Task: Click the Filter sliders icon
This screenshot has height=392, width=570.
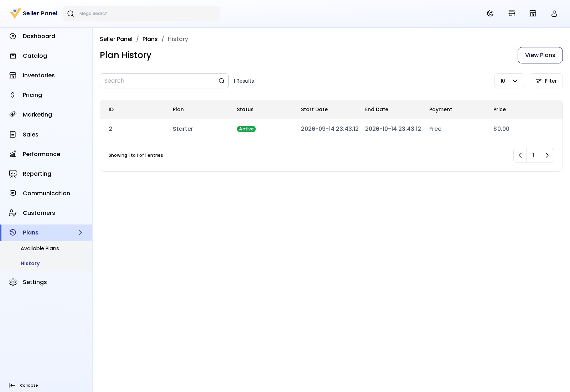Action: 539,81
